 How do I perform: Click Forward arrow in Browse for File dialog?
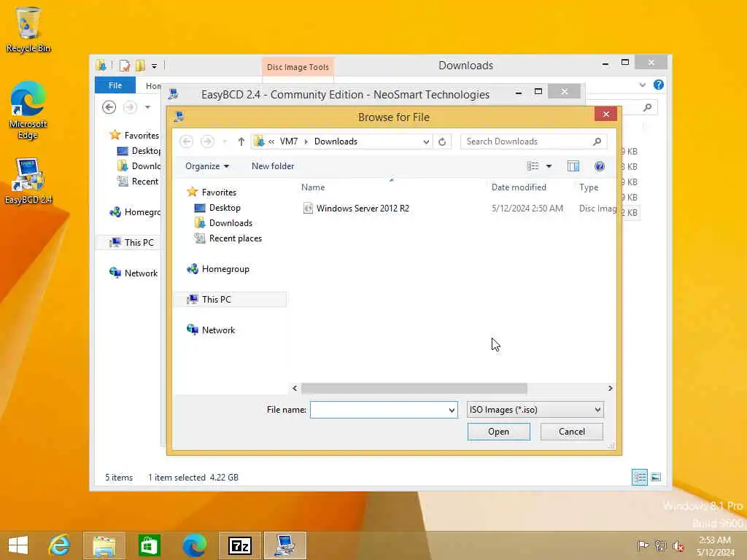tap(206, 141)
